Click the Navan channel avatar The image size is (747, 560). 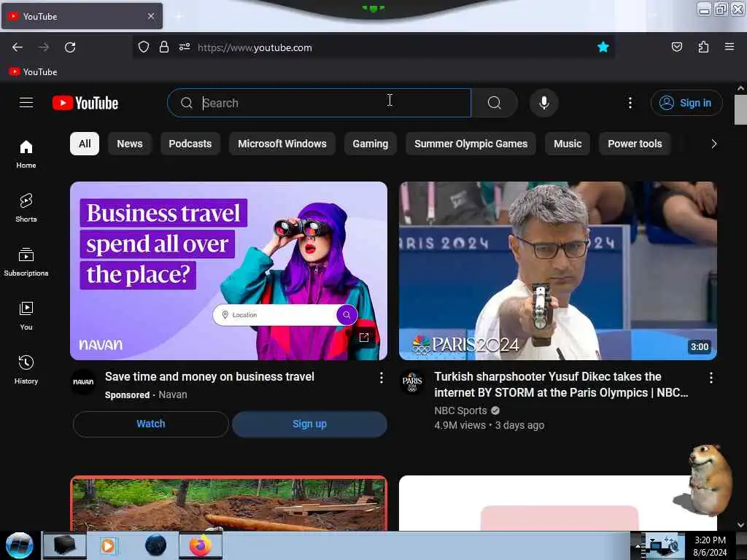[x=83, y=381]
